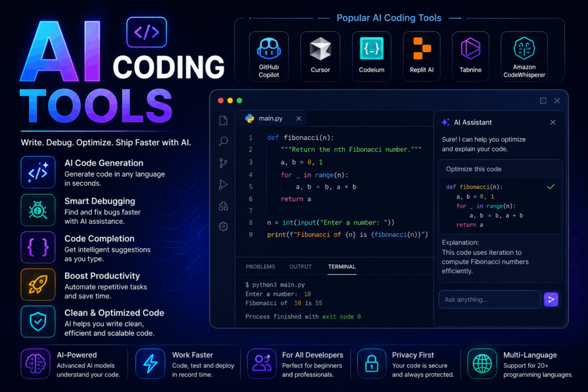Select the TERMINAL tab
The height and width of the screenshot is (392, 588).
click(x=342, y=266)
